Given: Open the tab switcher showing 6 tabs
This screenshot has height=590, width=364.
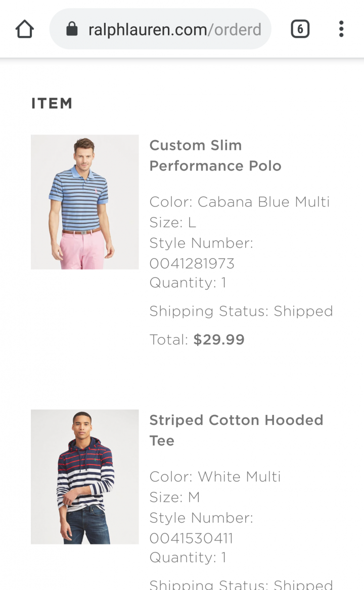Looking at the screenshot, I should tap(300, 29).
